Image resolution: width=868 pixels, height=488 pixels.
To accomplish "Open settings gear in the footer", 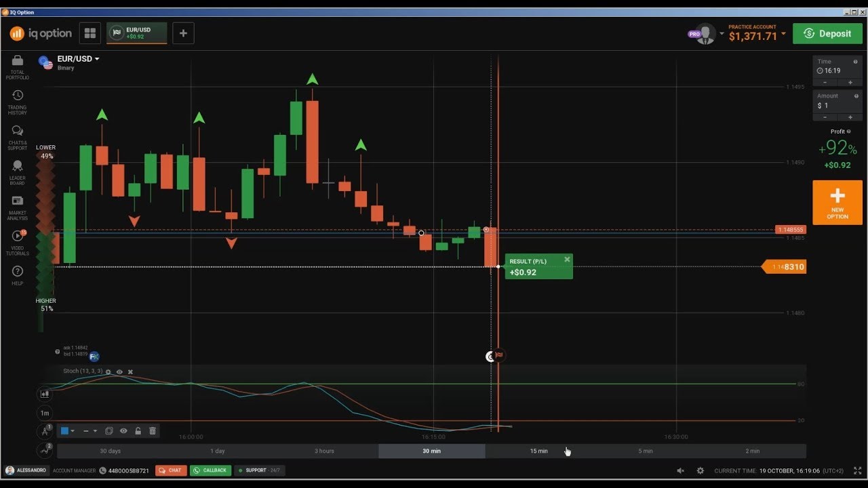I will (701, 470).
